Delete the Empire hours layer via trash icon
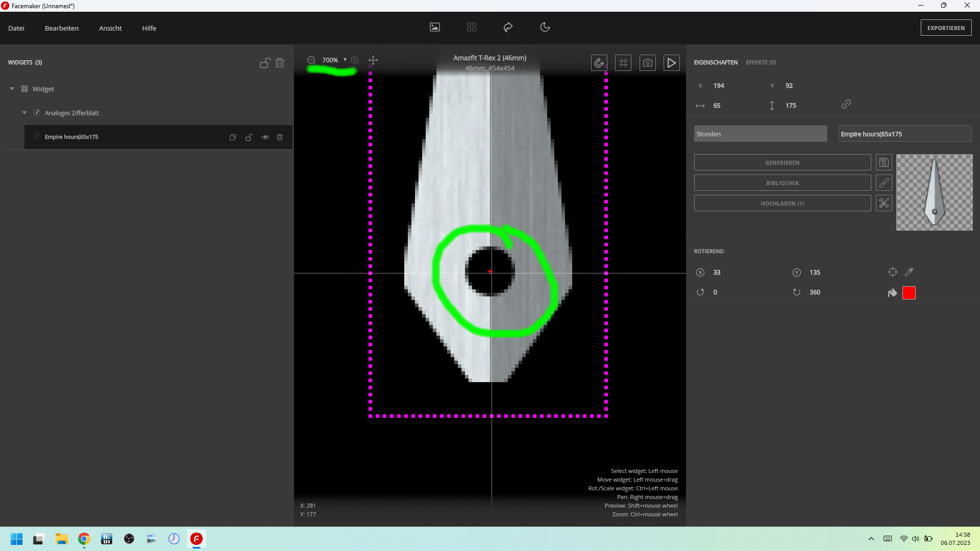Screen dimensions: 980x551 click(x=280, y=137)
